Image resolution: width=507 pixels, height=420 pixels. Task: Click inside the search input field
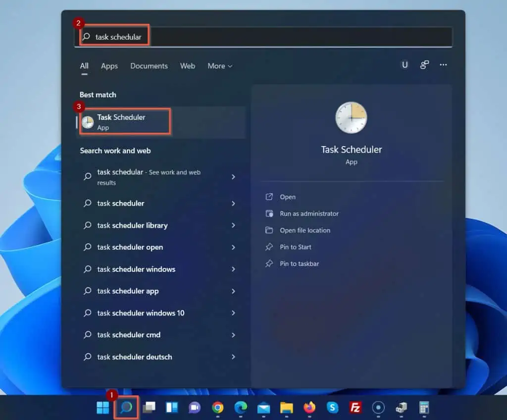click(x=198, y=36)
